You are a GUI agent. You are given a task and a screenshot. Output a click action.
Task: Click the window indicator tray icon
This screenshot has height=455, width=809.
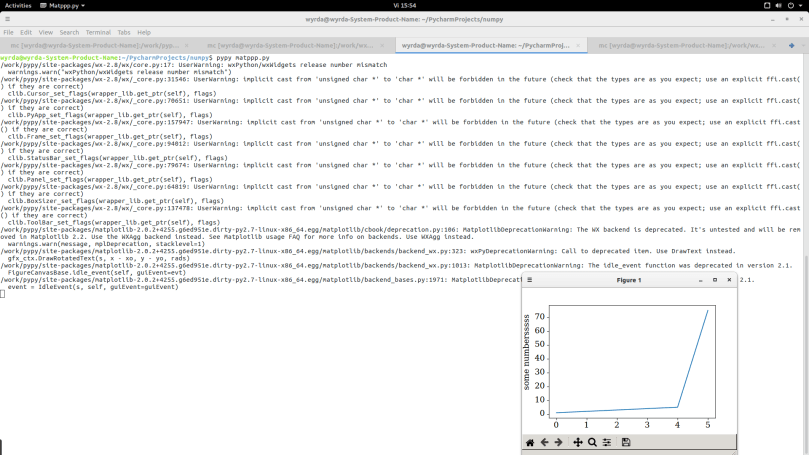point(767,5)
